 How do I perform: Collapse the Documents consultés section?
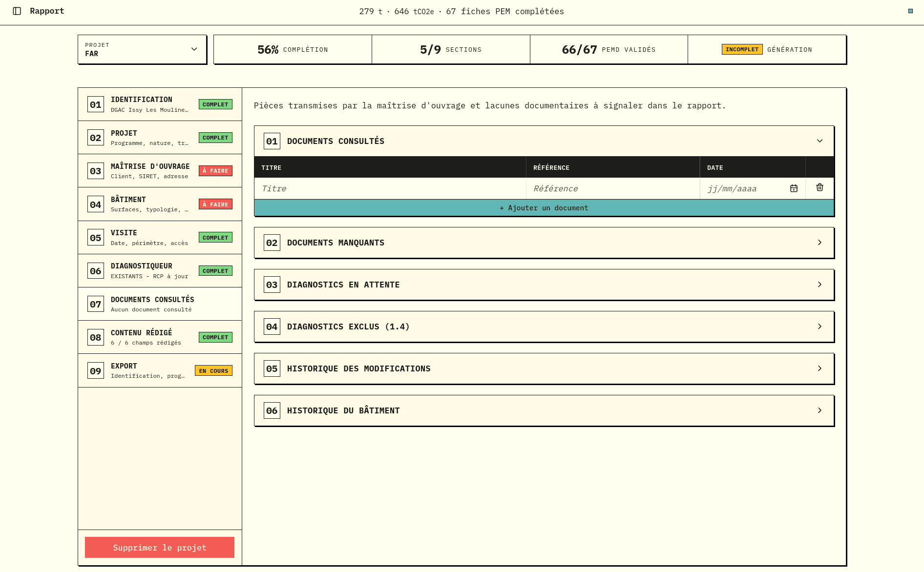click(x=544, y=141)
